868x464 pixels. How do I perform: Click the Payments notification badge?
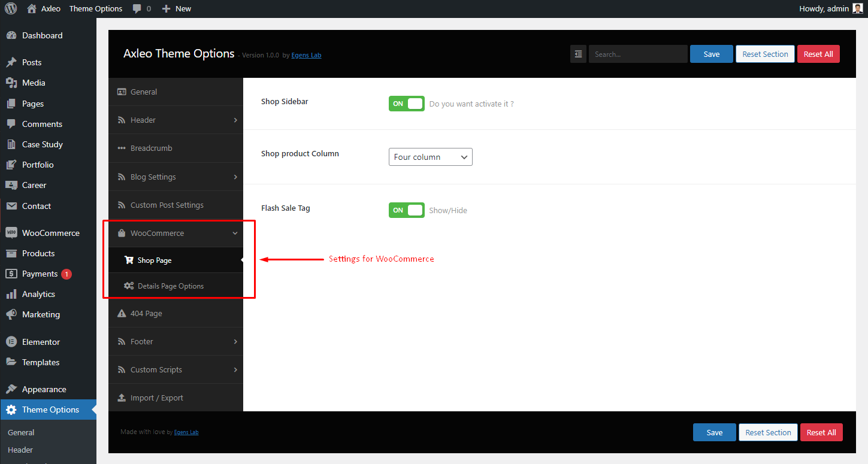tap(66, 274)
